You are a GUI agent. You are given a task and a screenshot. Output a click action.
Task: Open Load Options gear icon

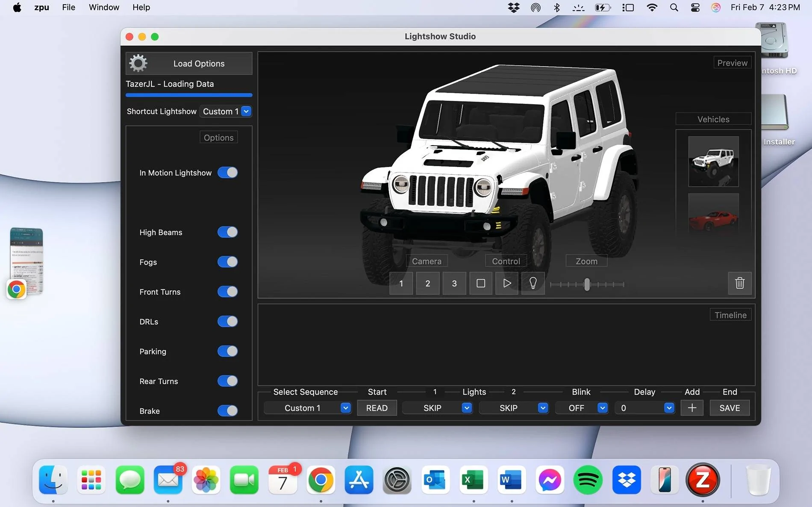pos(138,63)
